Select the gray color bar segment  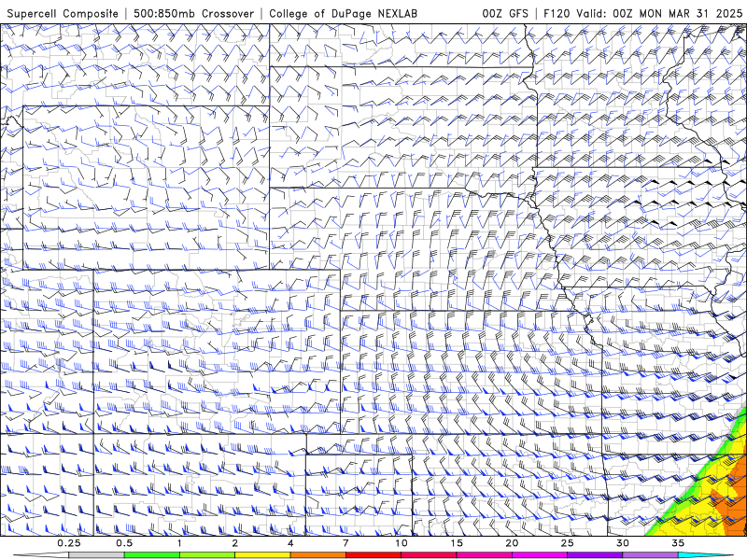click(x=96, y=555)
